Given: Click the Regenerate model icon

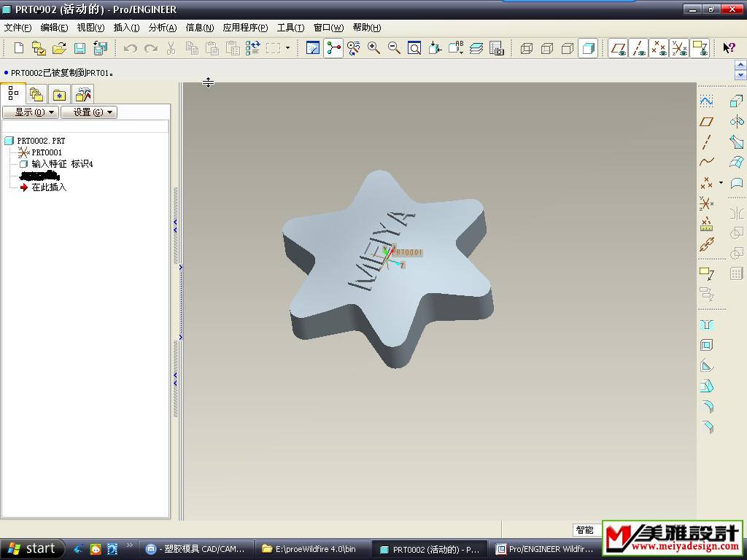Looking at the screenshot, I should point(252,48).
